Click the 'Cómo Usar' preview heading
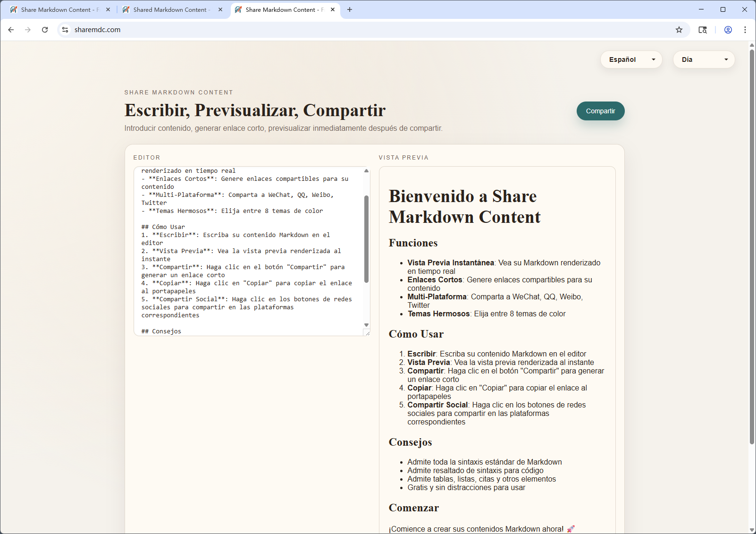The height and width of the screenshot is (534, 756). pos(416,334)
